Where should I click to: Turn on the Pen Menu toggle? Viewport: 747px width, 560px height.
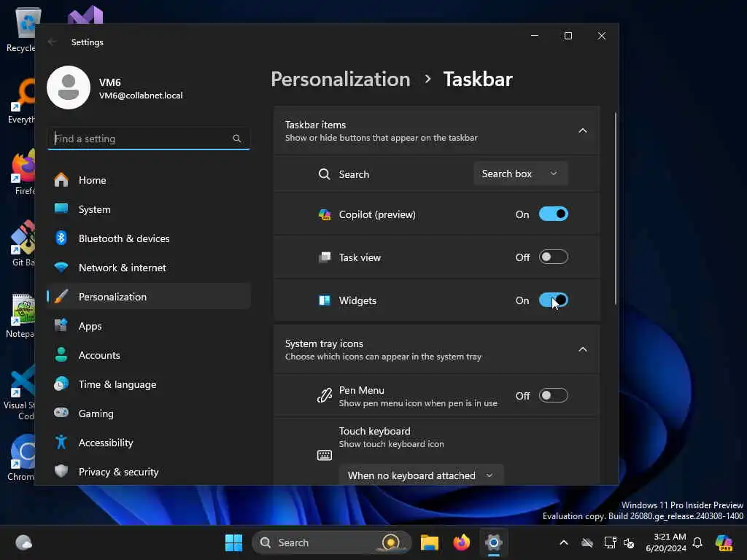[553, 396]
